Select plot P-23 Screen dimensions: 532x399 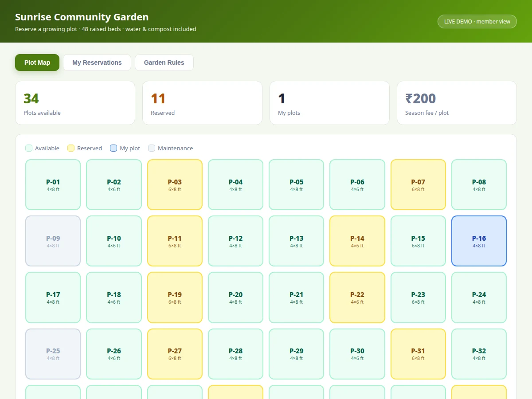click(x=418, y=297)
